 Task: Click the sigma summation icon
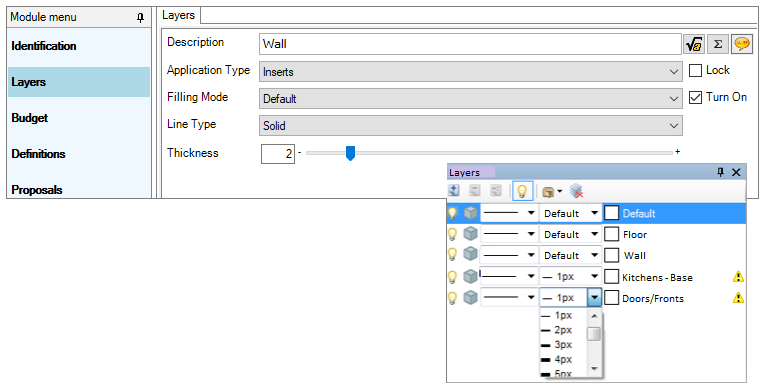click(717, 44)
